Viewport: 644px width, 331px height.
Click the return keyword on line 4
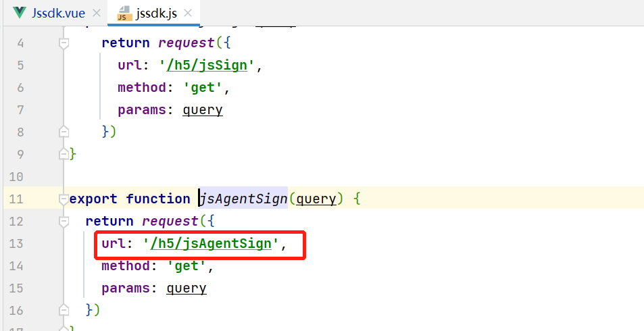126,43
